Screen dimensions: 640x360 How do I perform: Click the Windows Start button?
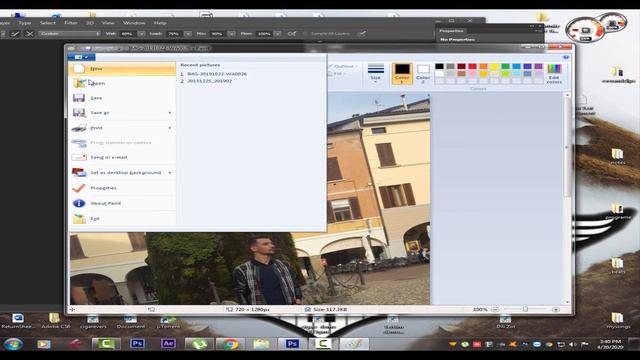13,344
